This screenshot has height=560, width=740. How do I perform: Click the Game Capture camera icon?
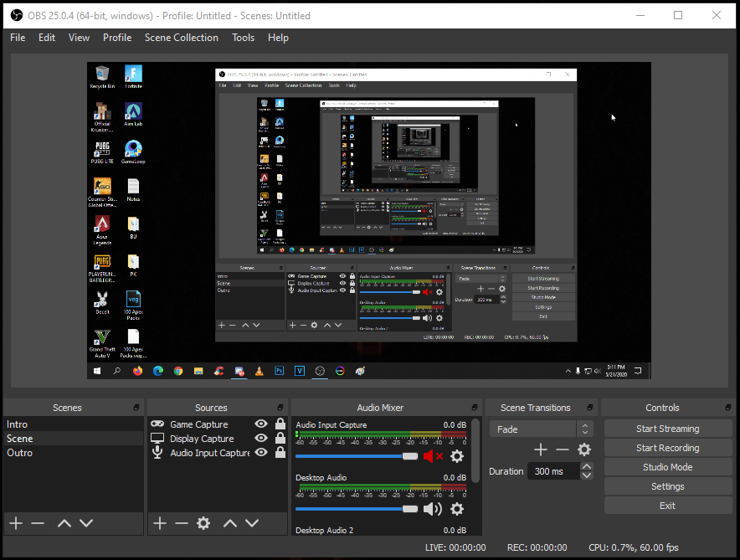click(x=157, y=424)
